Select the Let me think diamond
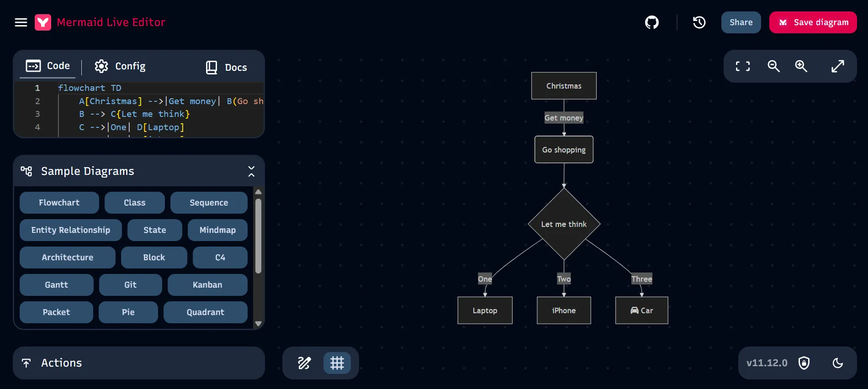 tap(564, 224)
